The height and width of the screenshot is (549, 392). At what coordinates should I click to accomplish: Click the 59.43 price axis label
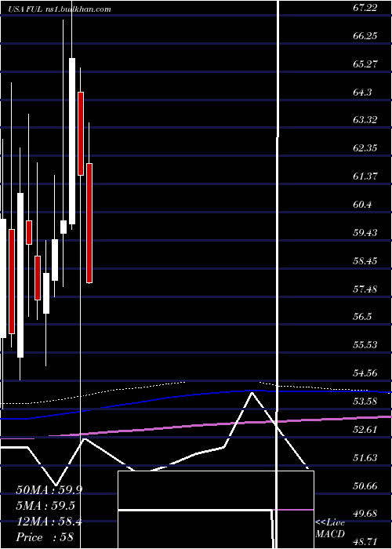tap(365, 232)
